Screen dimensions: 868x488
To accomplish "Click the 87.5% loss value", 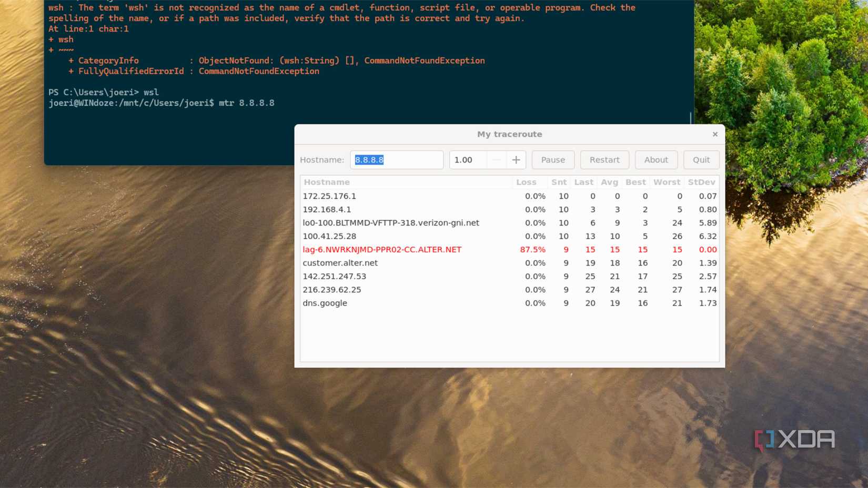I will 532,250.
